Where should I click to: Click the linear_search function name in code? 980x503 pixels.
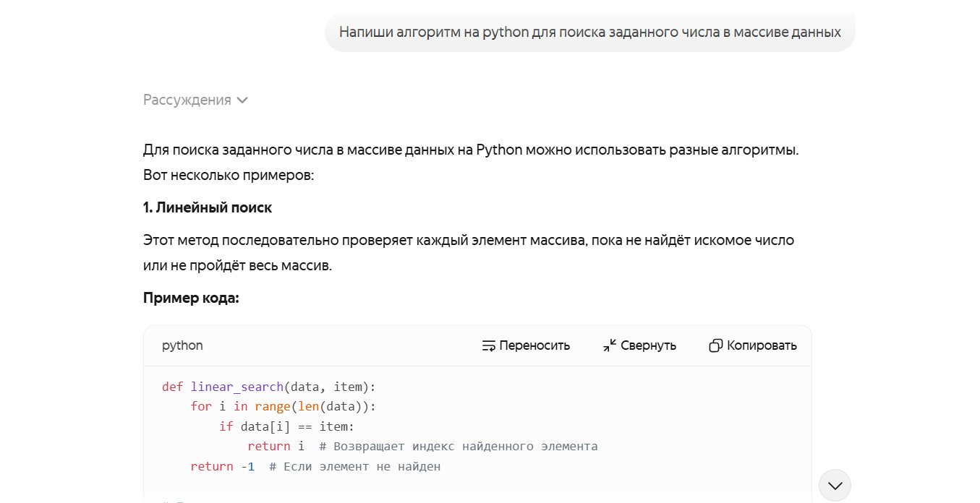pos(237,387)
